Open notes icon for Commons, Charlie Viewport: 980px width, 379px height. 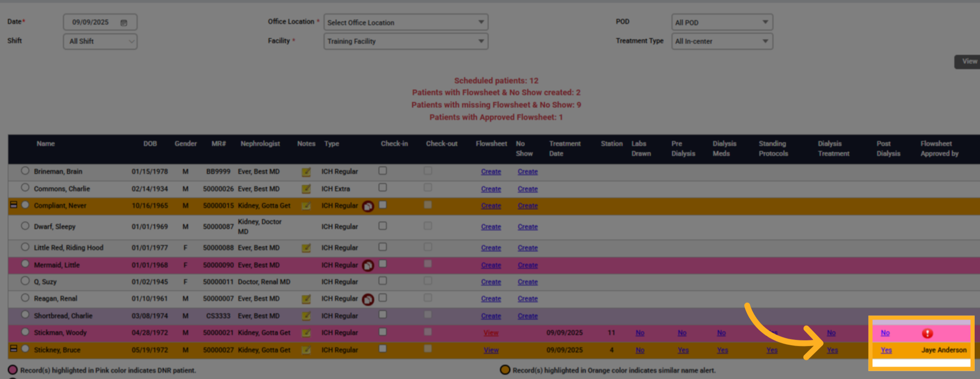click(x=306, y=189)
